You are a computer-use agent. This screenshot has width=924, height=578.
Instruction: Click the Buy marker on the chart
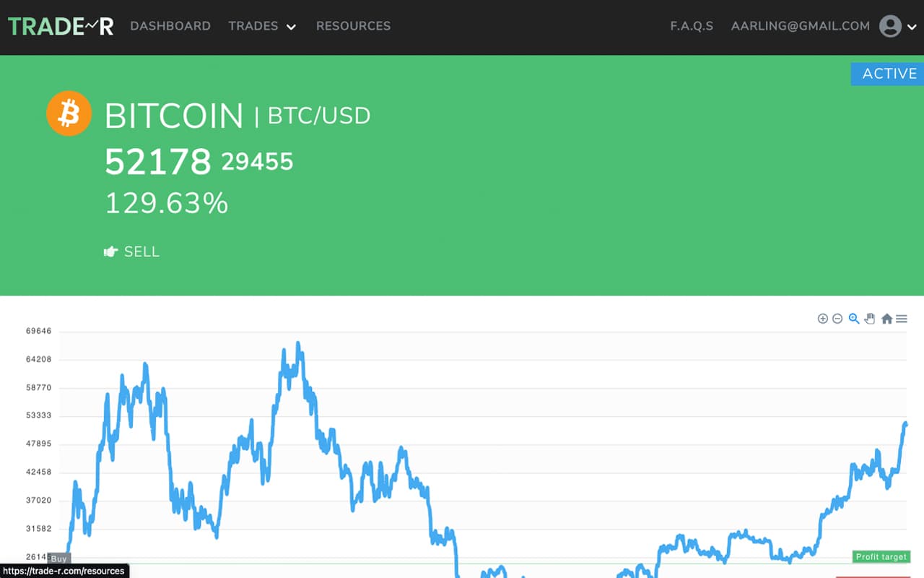pyautogui.click(x=59, y=558)
